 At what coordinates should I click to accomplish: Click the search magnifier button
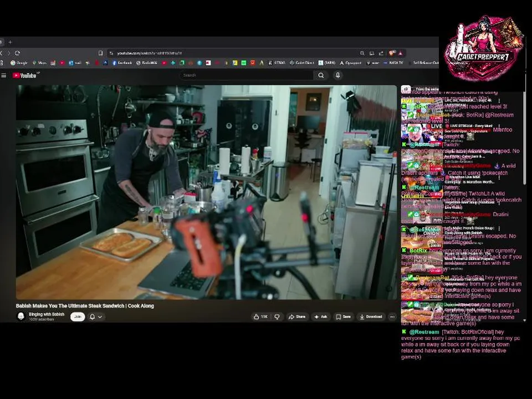(x=321, y=75)
